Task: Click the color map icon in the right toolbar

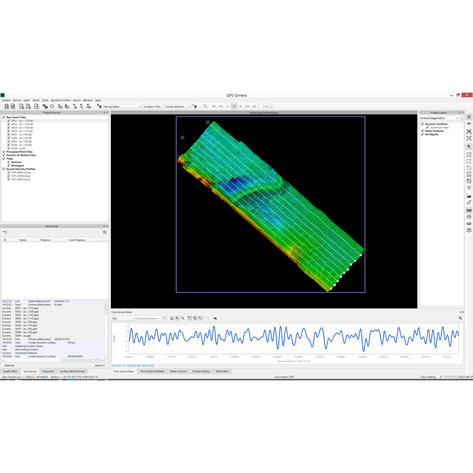Action: click(469, 210)
